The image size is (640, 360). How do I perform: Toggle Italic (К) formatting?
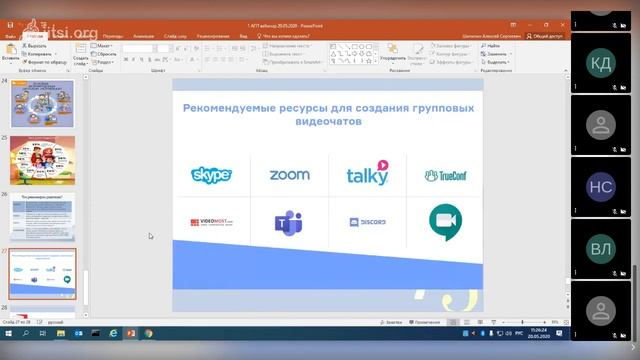[x=133, y=60]
